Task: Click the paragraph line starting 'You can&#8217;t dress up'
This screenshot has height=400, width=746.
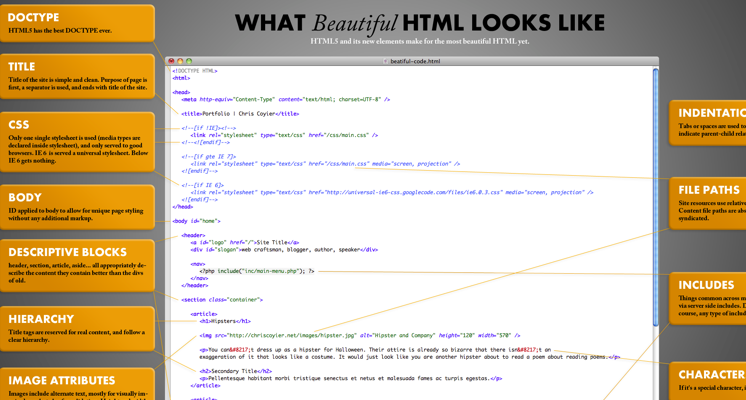Action: click(375, 350)
